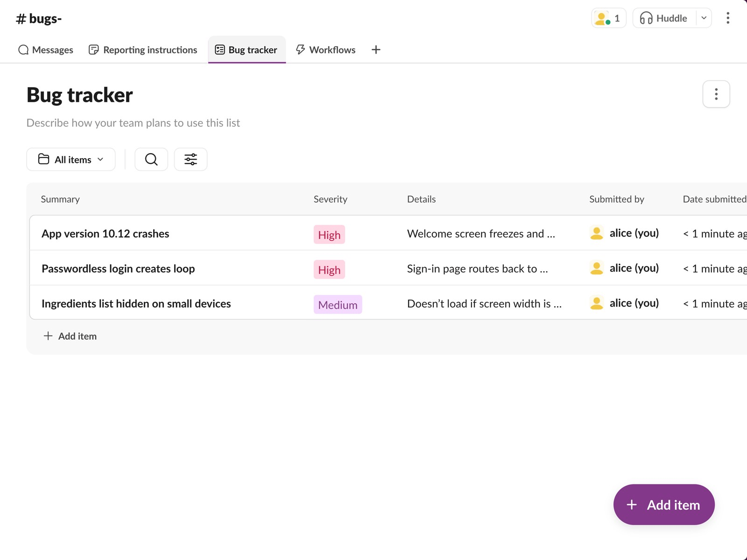
Task: Click the Workflows lightning bolt icon
Action: [300, 49]
